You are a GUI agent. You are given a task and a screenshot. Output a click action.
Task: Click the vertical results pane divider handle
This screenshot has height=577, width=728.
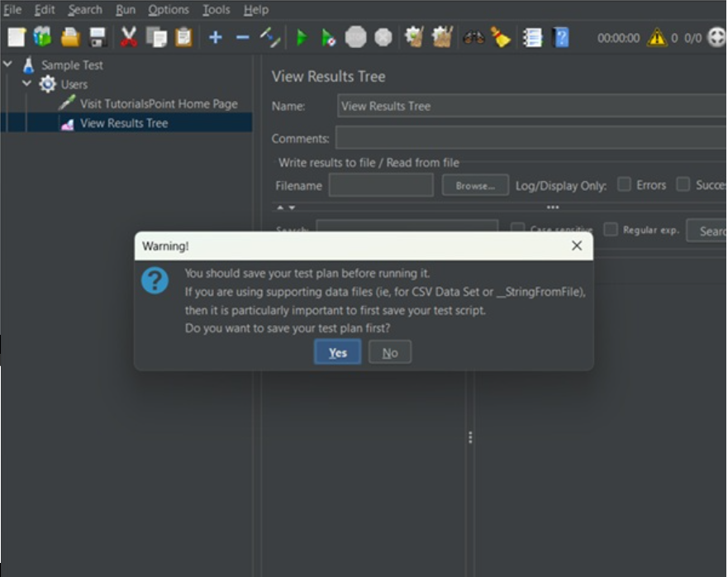tap(470, 437)
